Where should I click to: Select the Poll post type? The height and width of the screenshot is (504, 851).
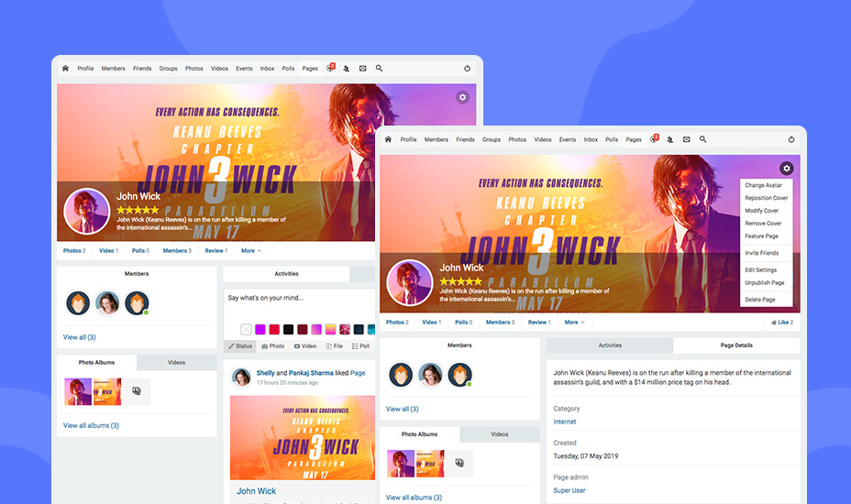(361, 346)
